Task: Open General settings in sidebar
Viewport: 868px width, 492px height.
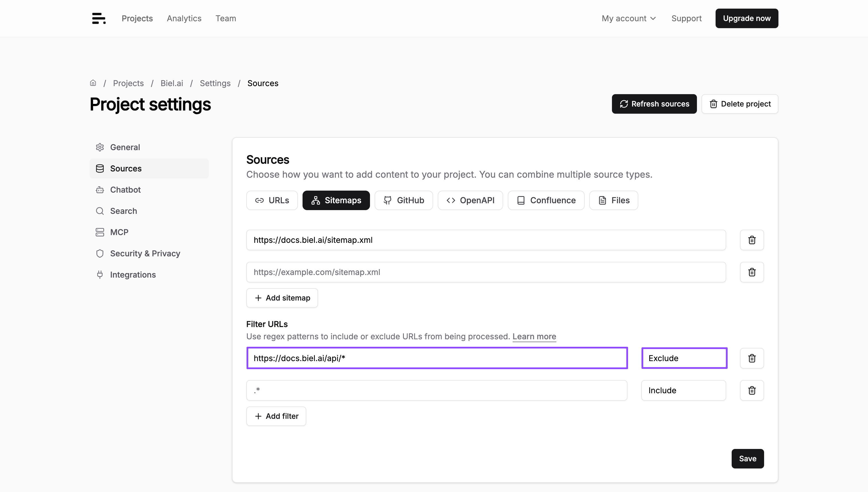Action: pos(149,147)
